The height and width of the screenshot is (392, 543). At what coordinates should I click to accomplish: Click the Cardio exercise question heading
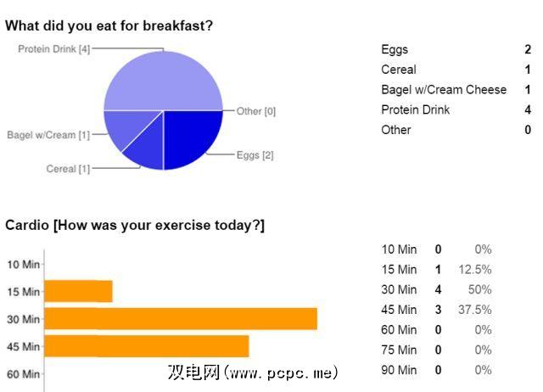pyautogui.click(x=135, y=225)
